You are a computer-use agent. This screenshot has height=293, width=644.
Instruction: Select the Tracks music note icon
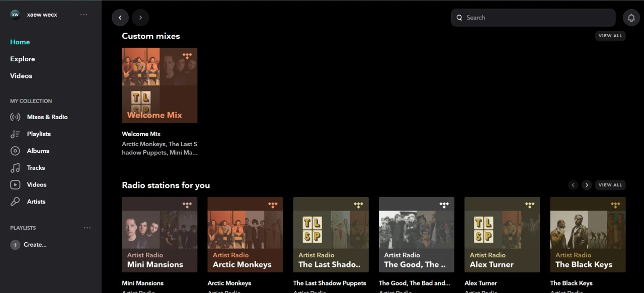pos(15,168)
